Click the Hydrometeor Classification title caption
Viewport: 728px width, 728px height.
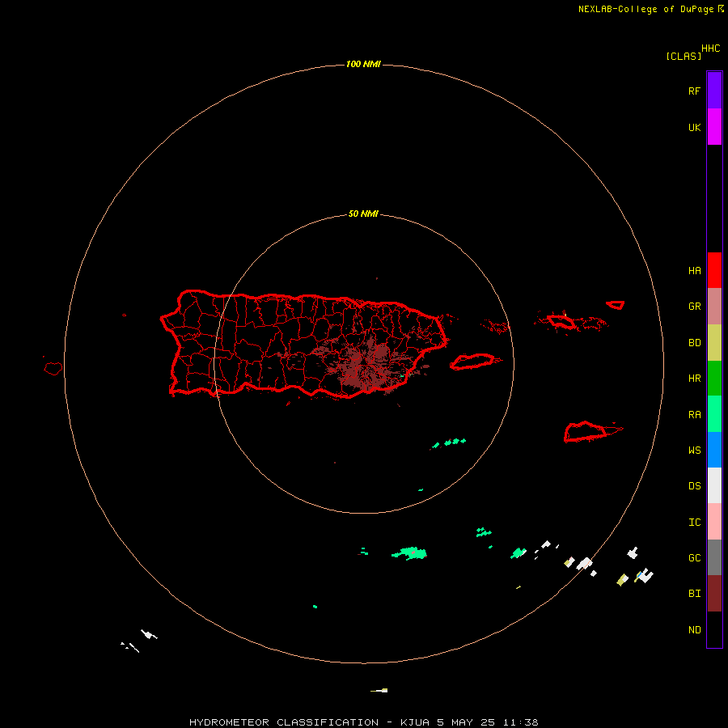pos(363,722)
